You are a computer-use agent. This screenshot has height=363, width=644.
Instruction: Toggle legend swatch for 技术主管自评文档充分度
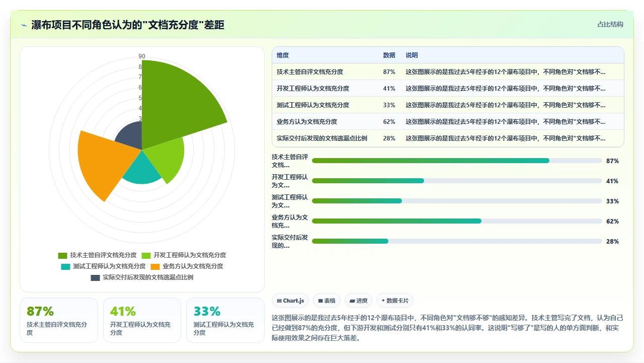pyautogui.click(x=62, y=255)
